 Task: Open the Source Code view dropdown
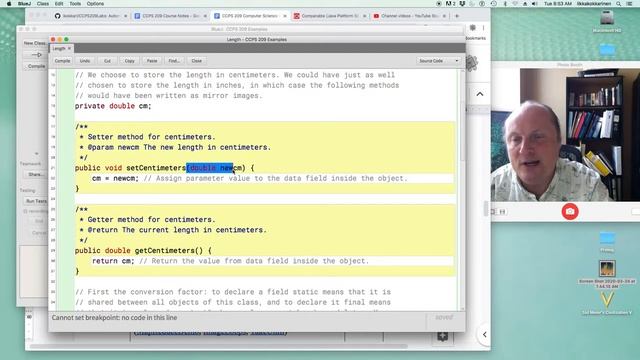[439, 61]
